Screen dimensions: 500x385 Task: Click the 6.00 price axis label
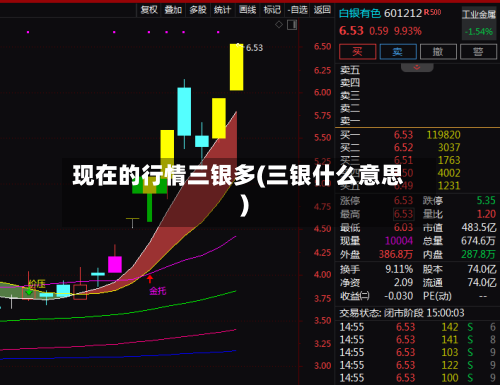323,93
